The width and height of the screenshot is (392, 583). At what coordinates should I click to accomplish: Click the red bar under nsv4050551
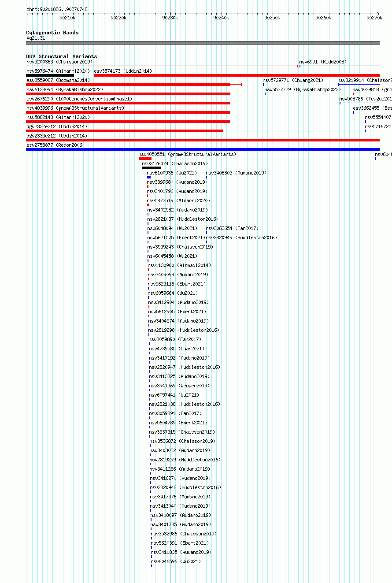145,159
